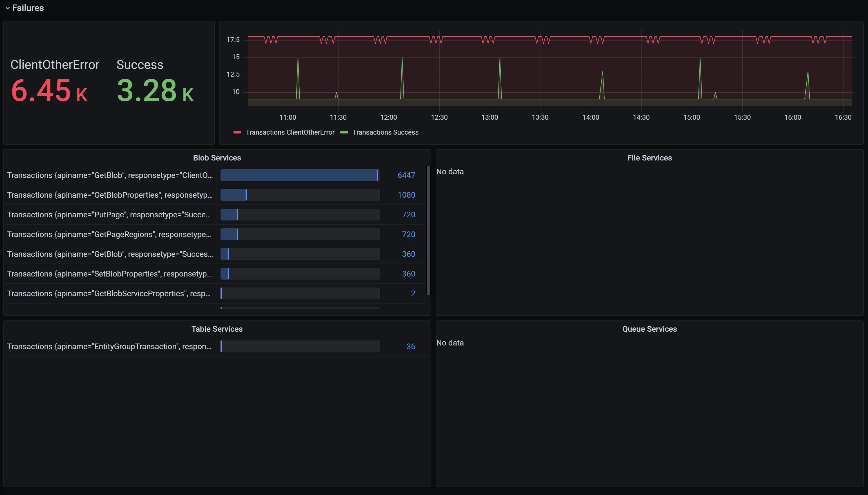Click the ClientOtherError 6.45 K stat
Viewport: 868px width, 495px height.
pyautogui.click(x=49, y=90)
